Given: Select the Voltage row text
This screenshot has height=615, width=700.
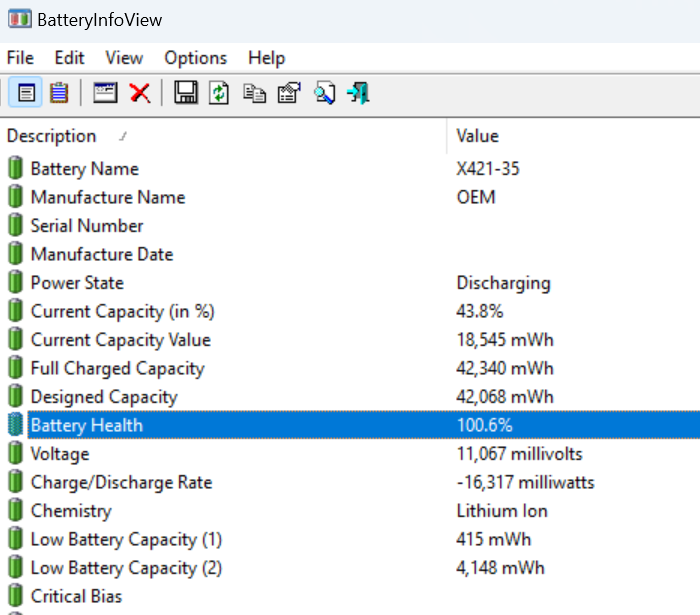Looking at the screenshot, I should [x=60, y=454].
